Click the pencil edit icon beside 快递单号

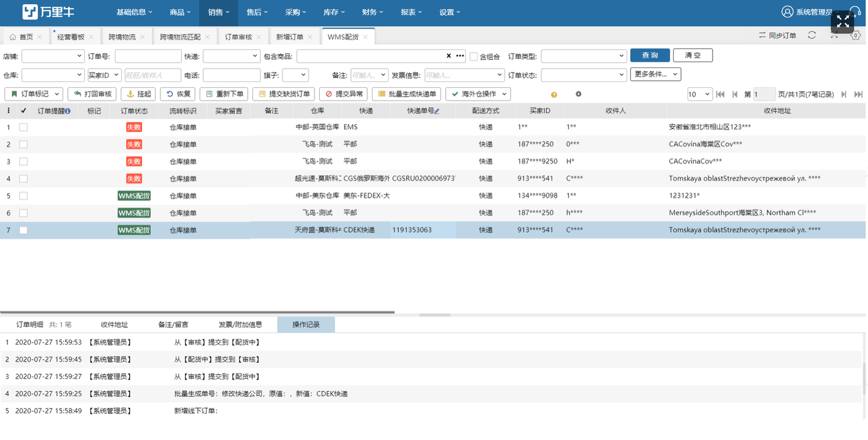pyautogui.click(x=437, y=111)
